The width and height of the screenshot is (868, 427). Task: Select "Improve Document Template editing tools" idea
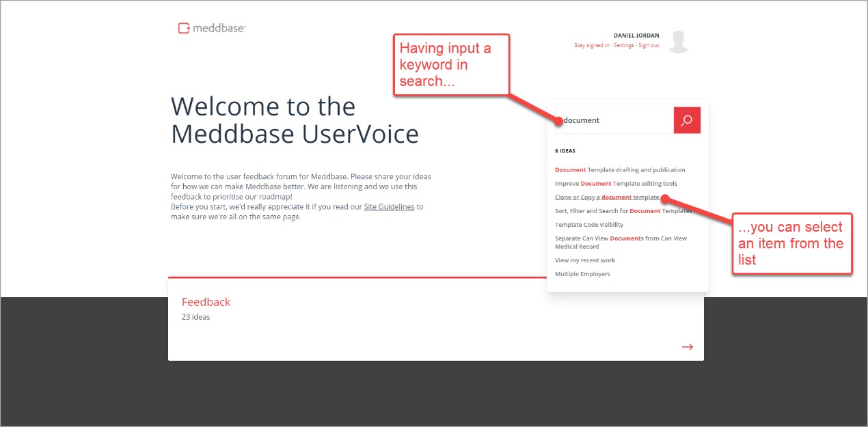click(x=616, y=183)
